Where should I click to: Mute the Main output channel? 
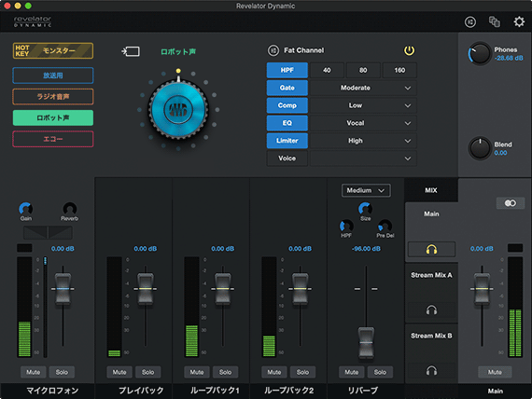pos(495,372)
